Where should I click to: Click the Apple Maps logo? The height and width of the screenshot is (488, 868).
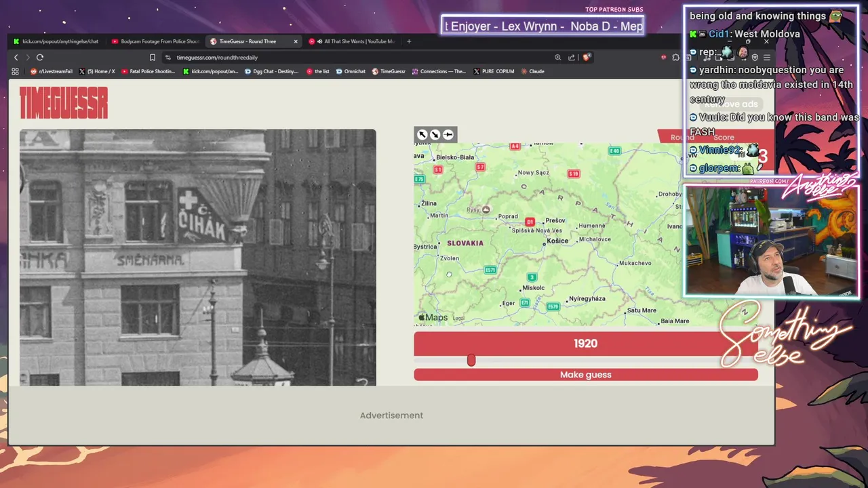pos(433,317)
